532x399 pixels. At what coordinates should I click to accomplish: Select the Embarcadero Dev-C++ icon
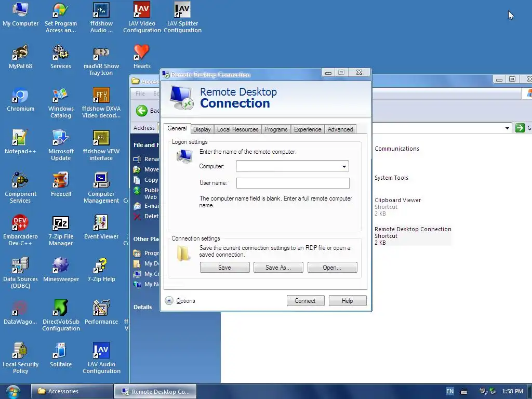click(20, 231)
